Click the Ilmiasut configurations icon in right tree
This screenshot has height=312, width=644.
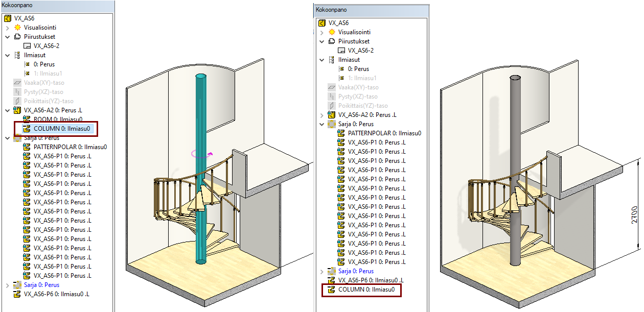(332, 60)
